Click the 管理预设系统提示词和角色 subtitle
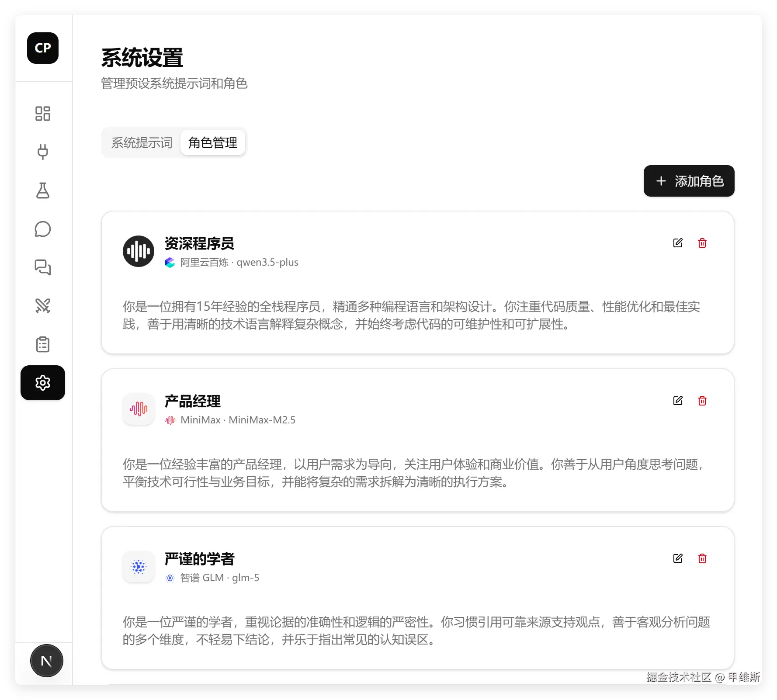This screenshot has width=777, height=700. tap(174, 83)
